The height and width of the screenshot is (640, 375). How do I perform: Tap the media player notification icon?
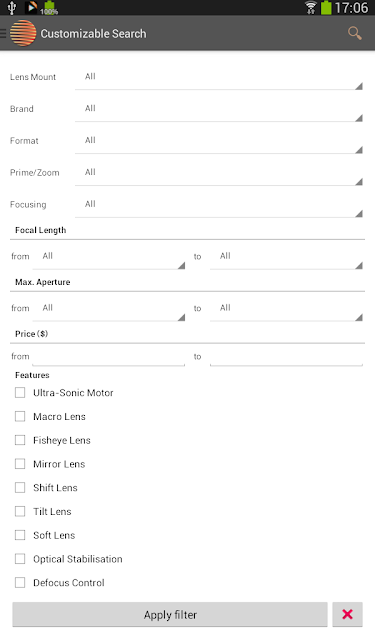pos(31,7)
